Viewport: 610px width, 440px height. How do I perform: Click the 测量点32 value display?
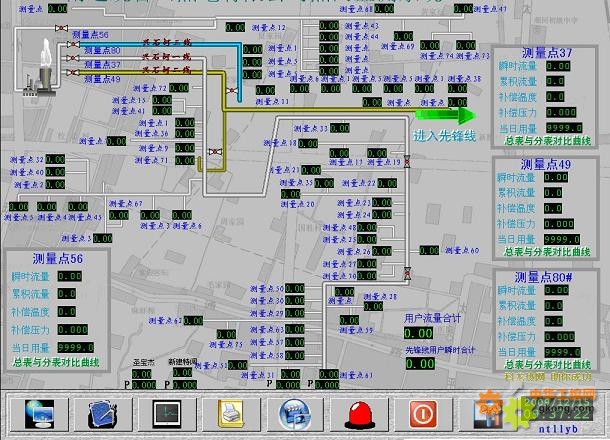pyautogui.click(x=55, y=160)
